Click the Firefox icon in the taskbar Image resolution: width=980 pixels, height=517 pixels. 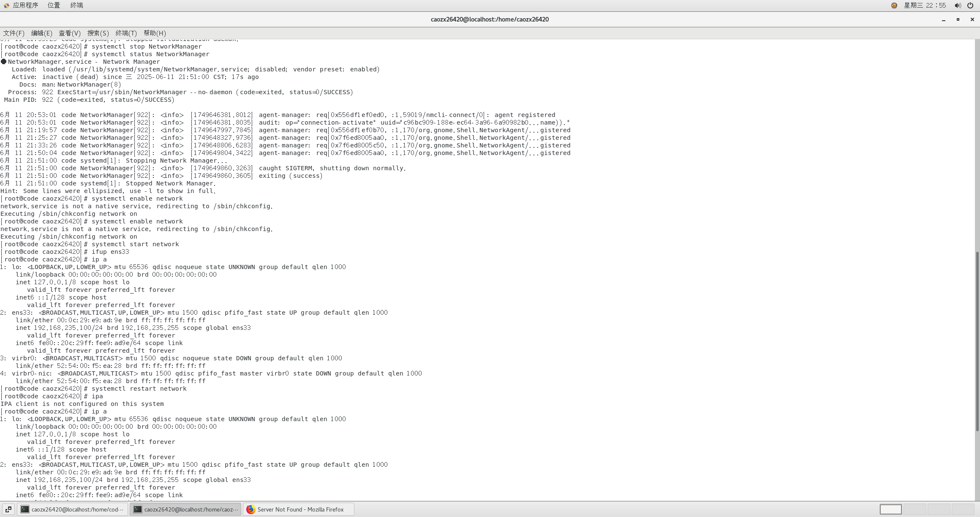click(251, 509)
